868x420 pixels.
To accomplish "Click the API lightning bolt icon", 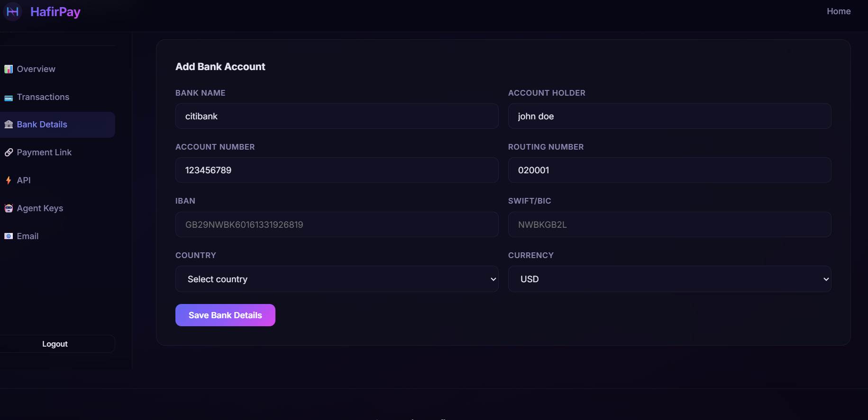I will coord(9,180).
